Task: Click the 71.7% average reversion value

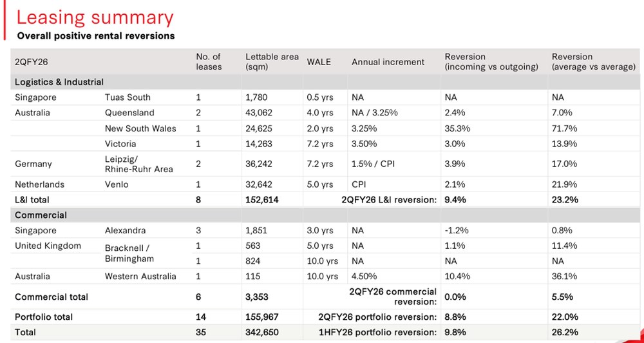Action: [x=564, y=128]
